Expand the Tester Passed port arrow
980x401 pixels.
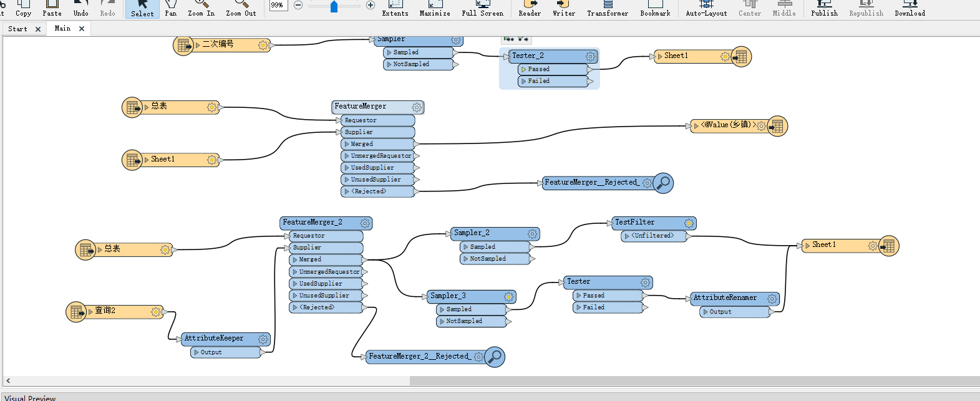pyautogui.click(x=579, y=296)
